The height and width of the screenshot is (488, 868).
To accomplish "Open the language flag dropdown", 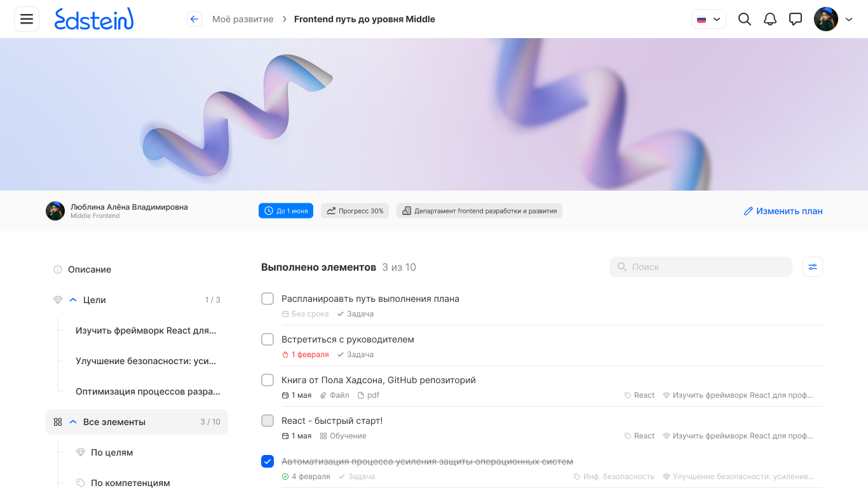I will 709,19.
